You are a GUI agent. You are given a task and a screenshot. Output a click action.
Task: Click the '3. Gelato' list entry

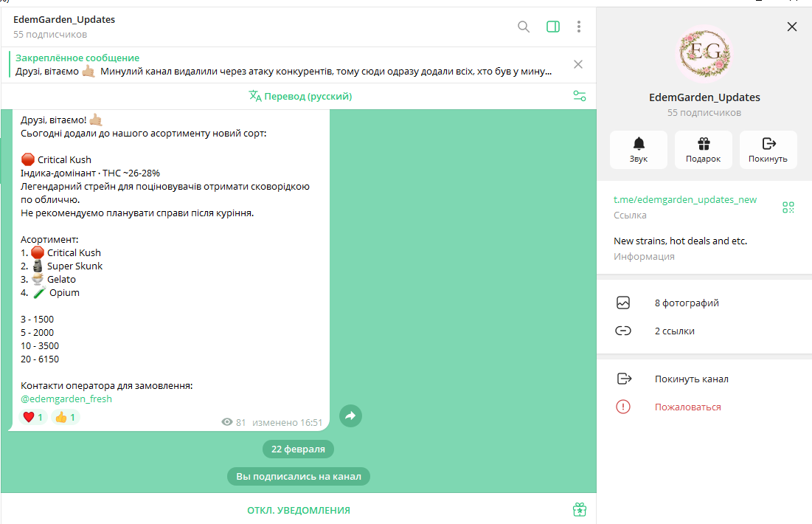click(x=48, y=280)
